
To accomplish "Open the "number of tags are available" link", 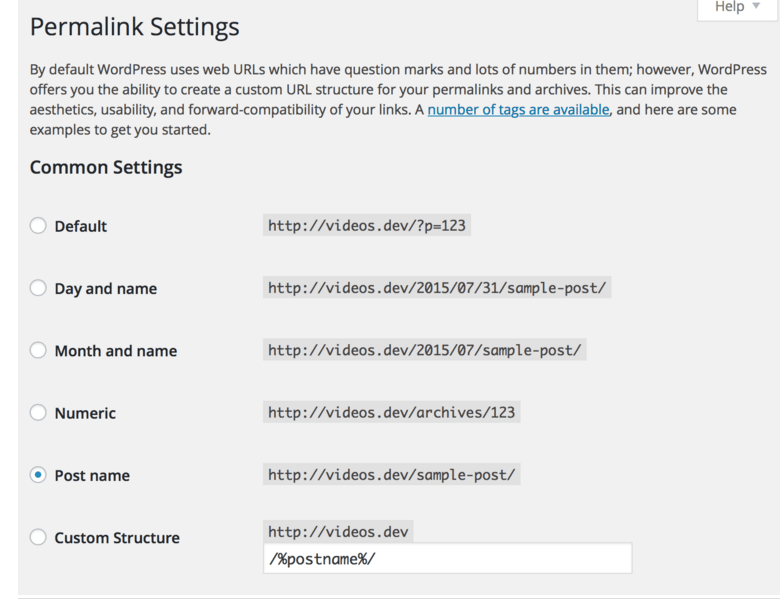I will click(x=518, y=110).
